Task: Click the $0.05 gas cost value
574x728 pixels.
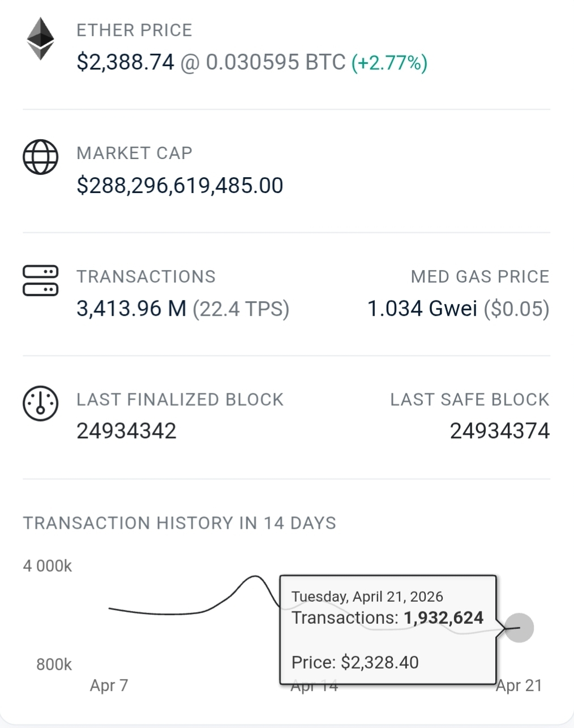Action: 516,309
